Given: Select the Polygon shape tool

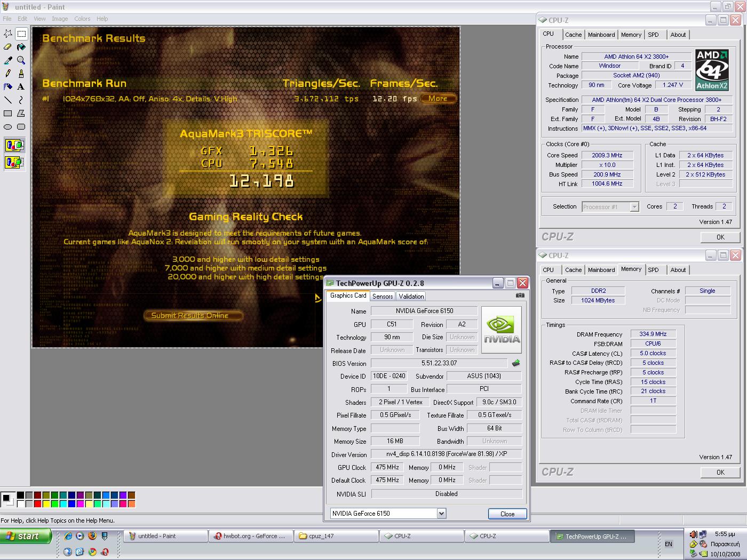Looking at the screenshot, I should [21, 113].
